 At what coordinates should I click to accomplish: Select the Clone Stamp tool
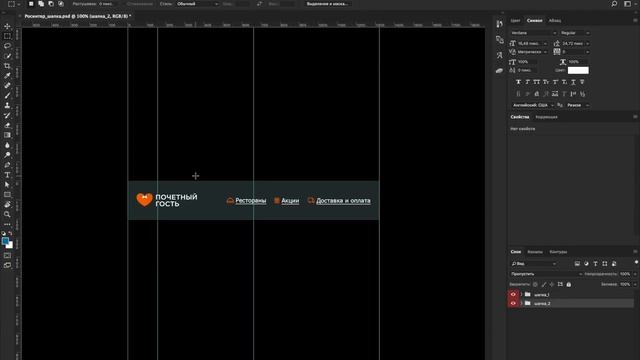[x=7, y=105]
